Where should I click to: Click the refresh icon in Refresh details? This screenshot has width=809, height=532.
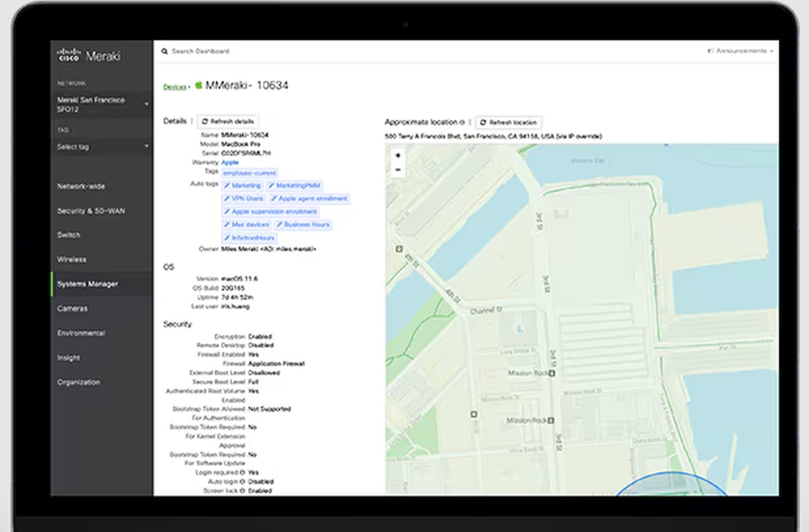(x=205, y=121)
